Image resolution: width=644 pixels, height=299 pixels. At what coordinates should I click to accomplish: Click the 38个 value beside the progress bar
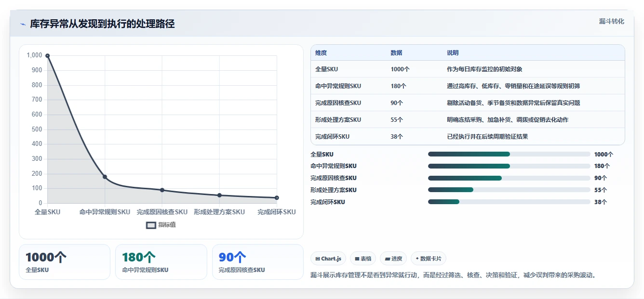[x=601, y=202]
